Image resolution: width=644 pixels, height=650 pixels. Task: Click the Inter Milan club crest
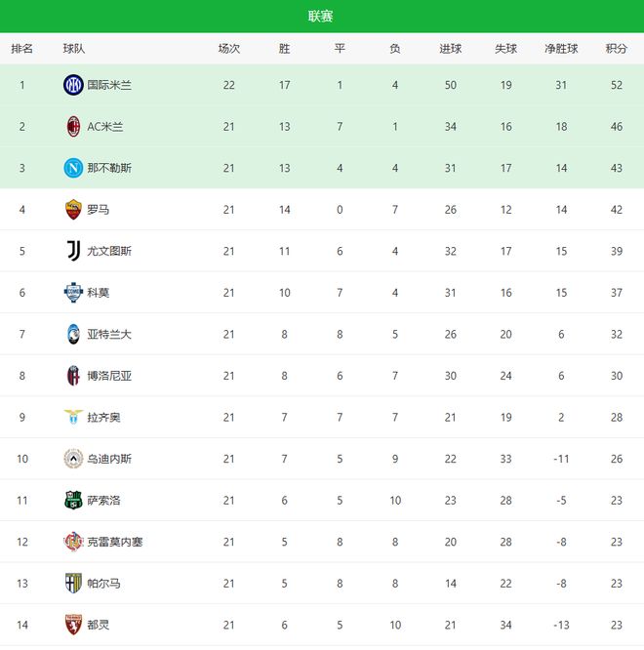(73, 85)
